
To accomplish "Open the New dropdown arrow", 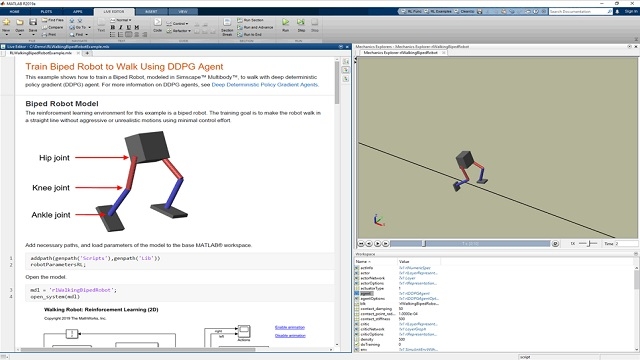I will click(x=6, y=35).
